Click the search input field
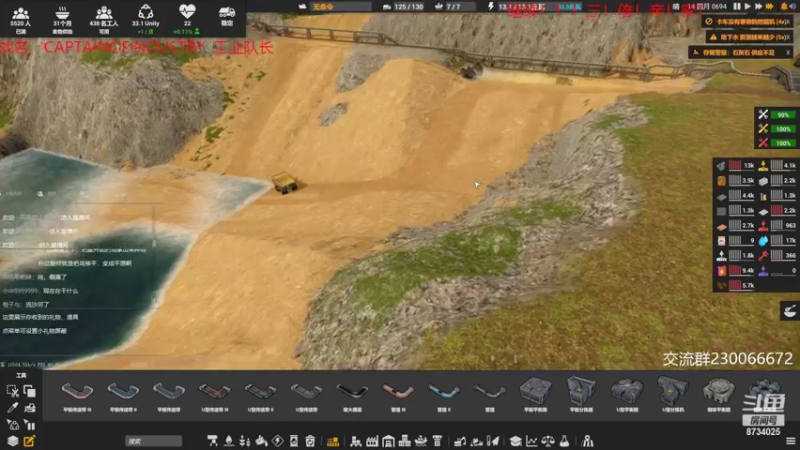 (154, 441)
